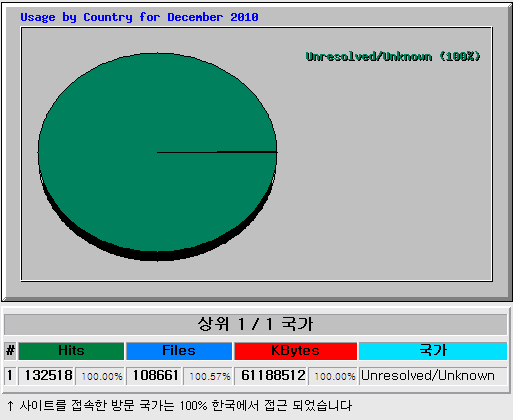The image size is (513, 420).
Task: Select the cyan 국가 column header
Action: (x=433, y=351)
